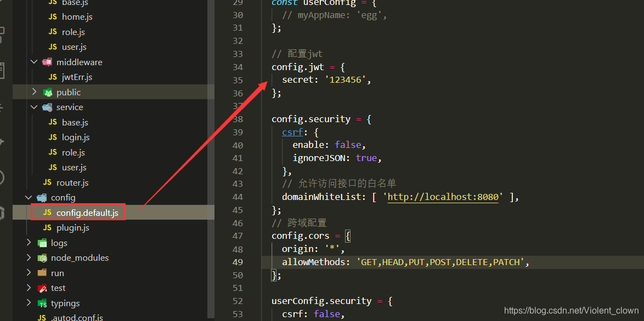Viewport: 644px width, 321px height.
Task: Select router.js in the explorer
Action: (x=72, y=182)
